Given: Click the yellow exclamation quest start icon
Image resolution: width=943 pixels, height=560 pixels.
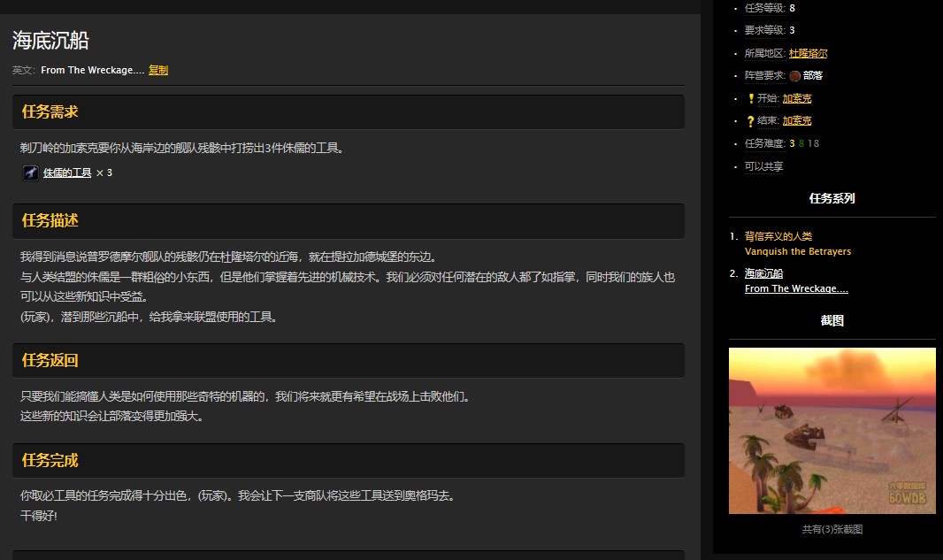Looking at the screenshot, I should (x=751, y=98).
